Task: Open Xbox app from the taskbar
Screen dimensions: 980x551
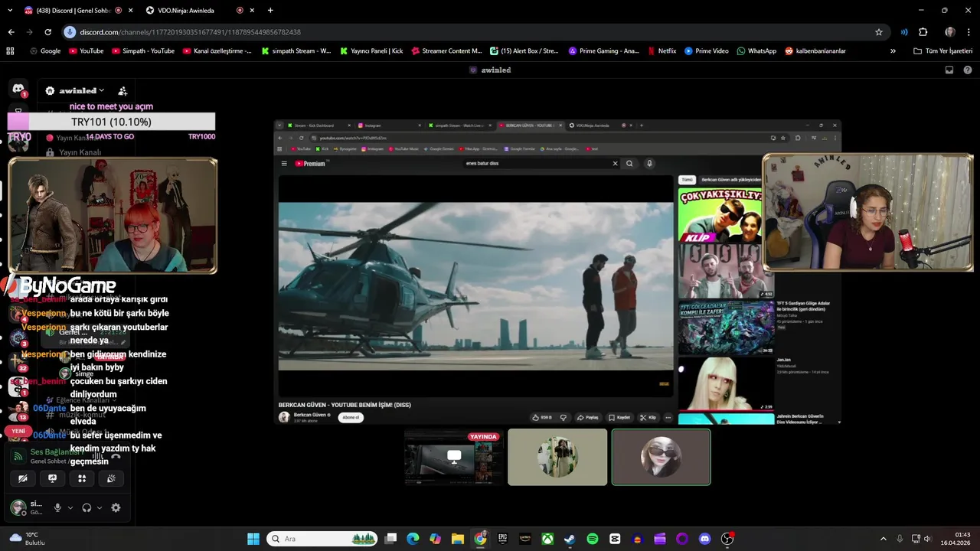Action: click(547, 539)
